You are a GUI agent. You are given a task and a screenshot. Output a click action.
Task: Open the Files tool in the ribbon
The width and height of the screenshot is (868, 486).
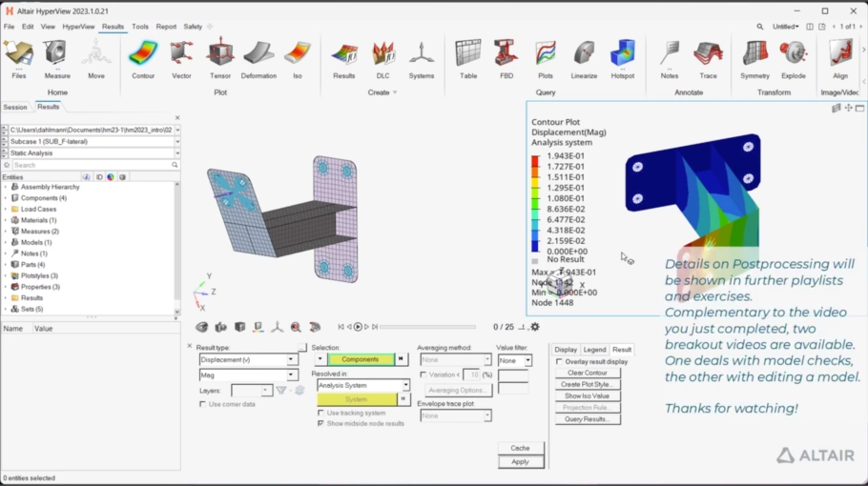click(19, 59)
